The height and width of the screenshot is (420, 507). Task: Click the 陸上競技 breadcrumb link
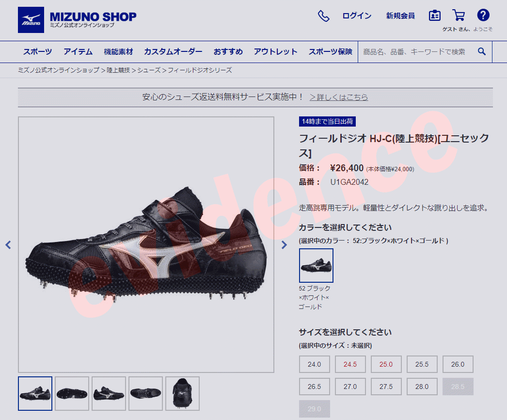[x=118, y=70]
